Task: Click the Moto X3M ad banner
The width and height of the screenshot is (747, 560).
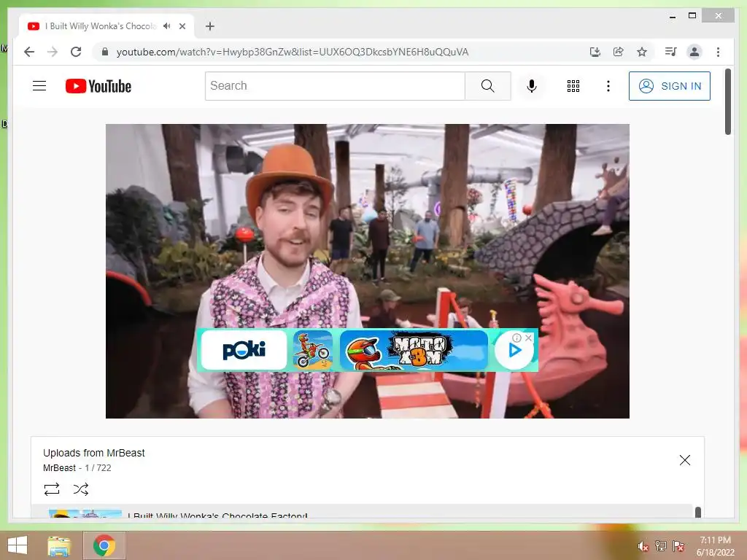Action: [414, 350]
